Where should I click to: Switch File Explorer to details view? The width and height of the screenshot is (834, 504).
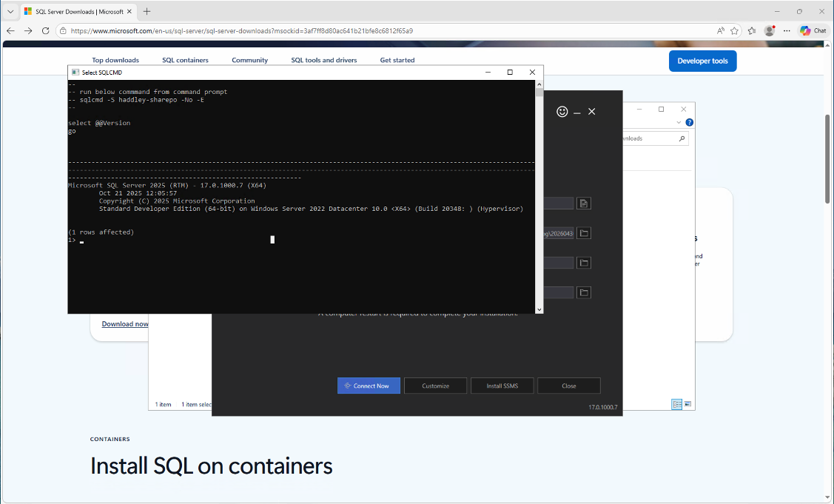(x=677, y=405)
